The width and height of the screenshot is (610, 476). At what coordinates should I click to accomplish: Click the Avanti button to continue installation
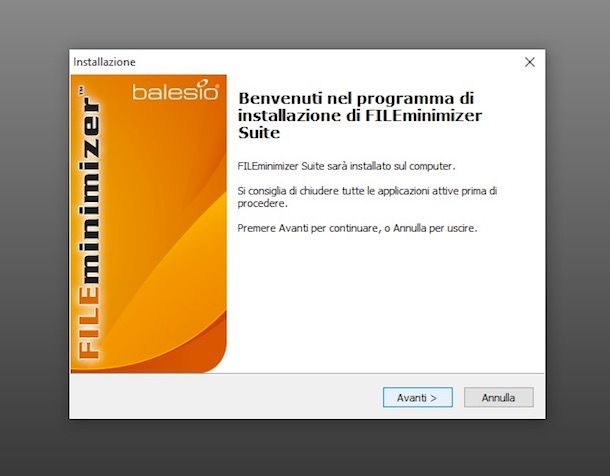click(x=417, y=397)
